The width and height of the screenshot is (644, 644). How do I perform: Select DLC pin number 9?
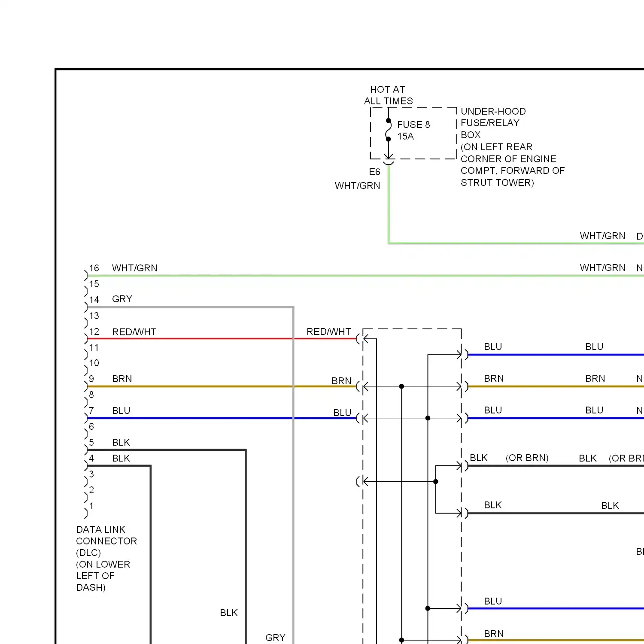click(91, 379)
